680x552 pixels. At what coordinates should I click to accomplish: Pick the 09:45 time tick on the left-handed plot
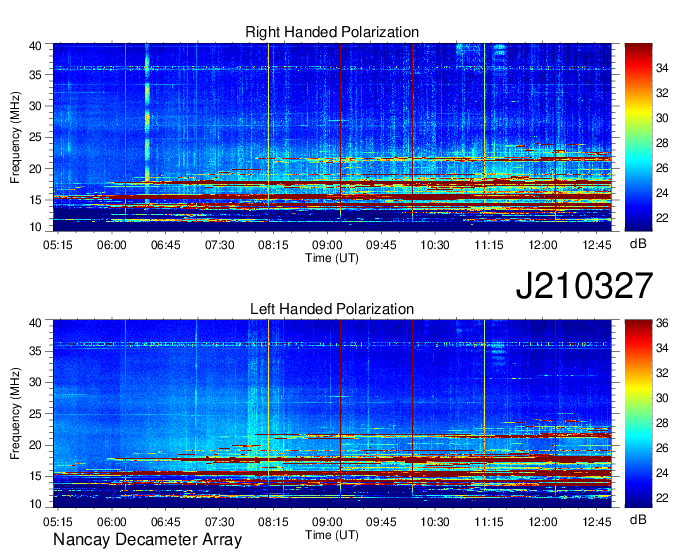pyautogui.click(x=381, y=522)
